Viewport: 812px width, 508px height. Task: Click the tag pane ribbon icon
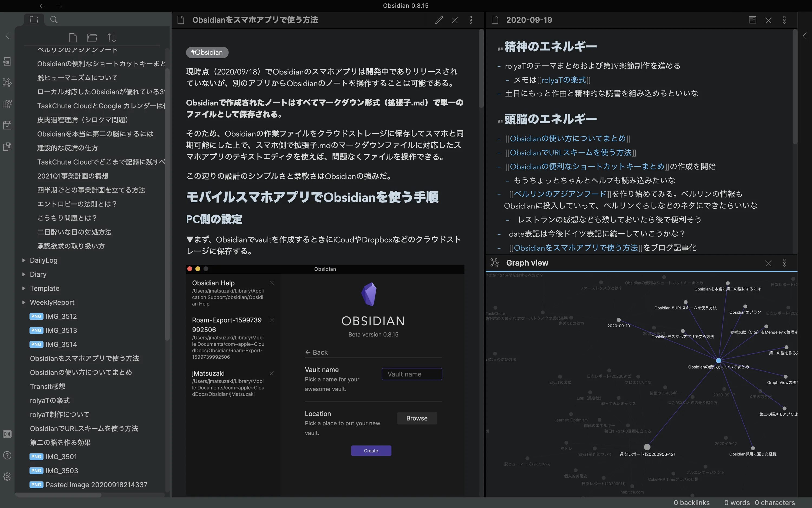7,104
